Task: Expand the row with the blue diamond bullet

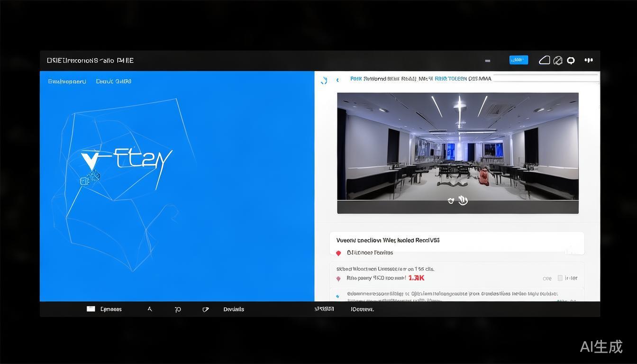Action: click(337, 296)
